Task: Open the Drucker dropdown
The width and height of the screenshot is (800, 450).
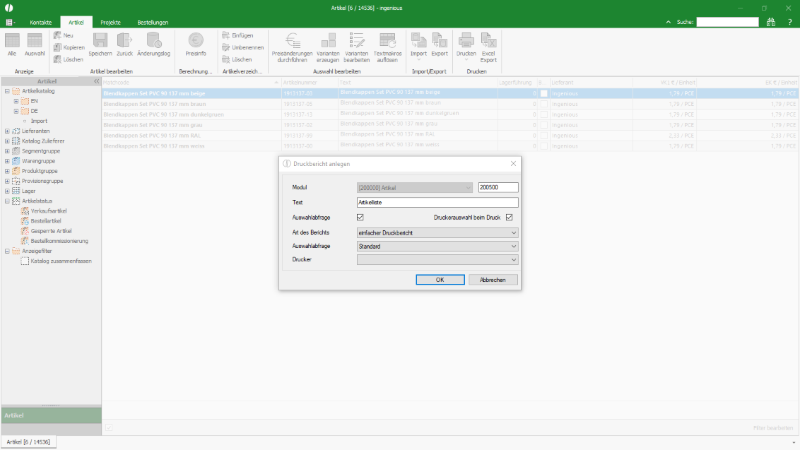Action: (438, 260)
